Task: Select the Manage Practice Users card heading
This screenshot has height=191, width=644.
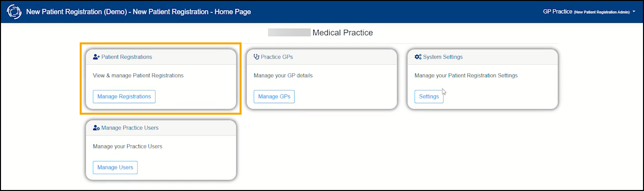Action: (130, 128)
